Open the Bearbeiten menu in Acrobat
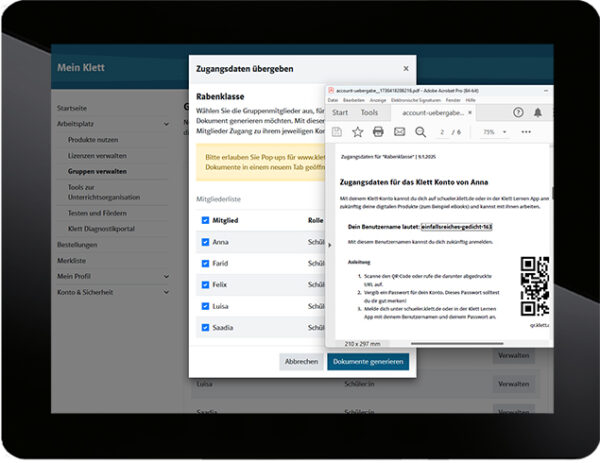The image size is (600, 463). click(354, 100)
